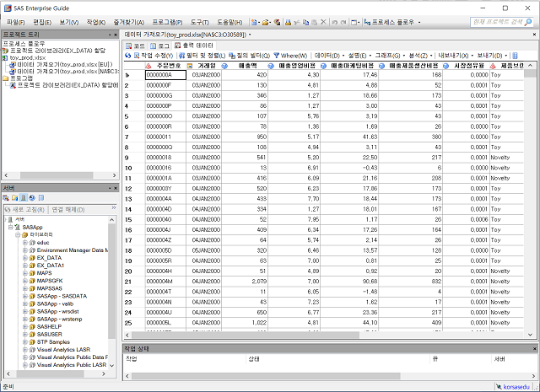
Task: Click the folder icon in the 서버 panel toolbar
Action: 15,198
